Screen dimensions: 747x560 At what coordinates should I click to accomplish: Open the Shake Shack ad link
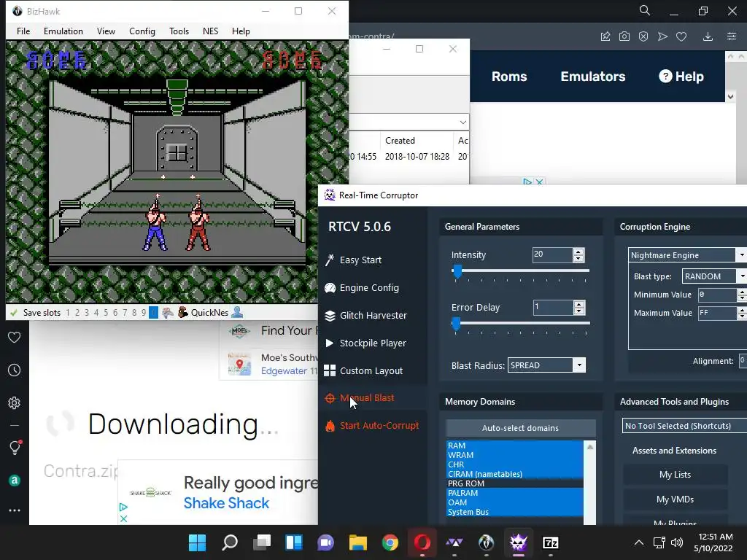coord(226,503)
